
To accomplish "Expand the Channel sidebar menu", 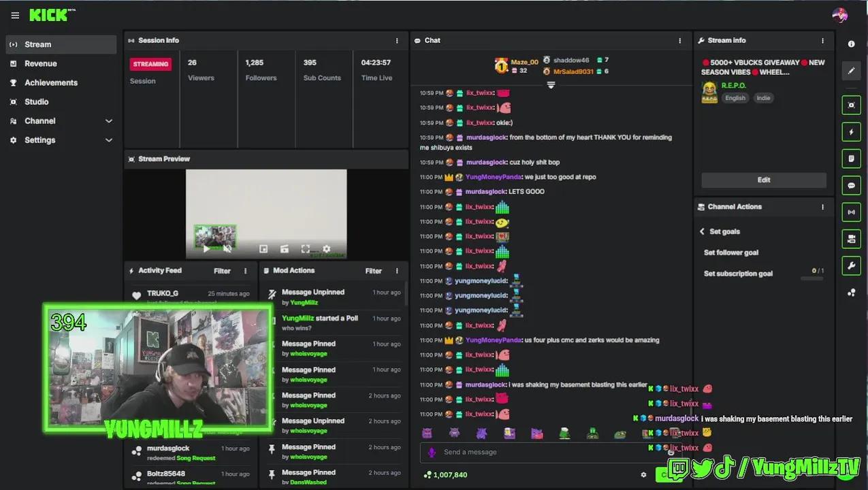I will [x=108, y=121].
